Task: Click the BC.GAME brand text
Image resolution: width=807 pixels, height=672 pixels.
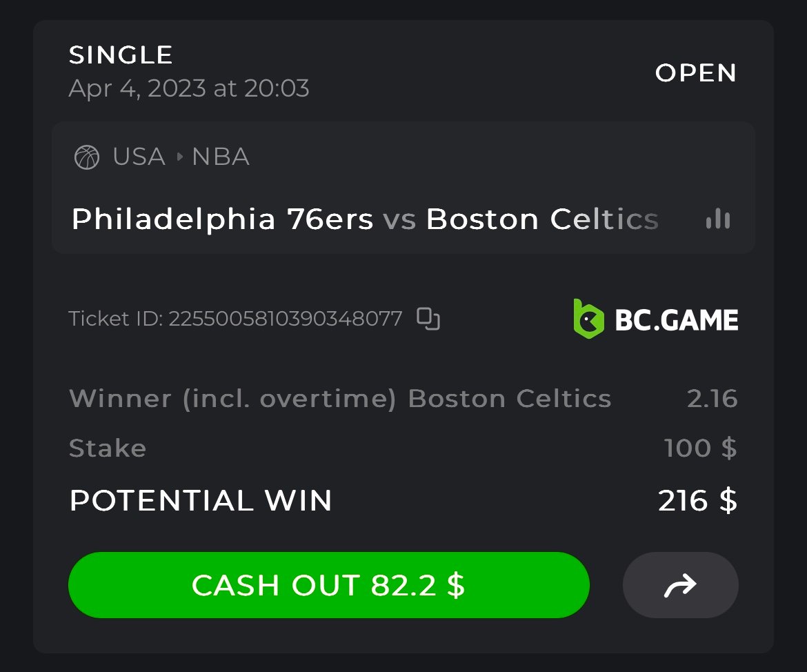Action: click(676, 320)
